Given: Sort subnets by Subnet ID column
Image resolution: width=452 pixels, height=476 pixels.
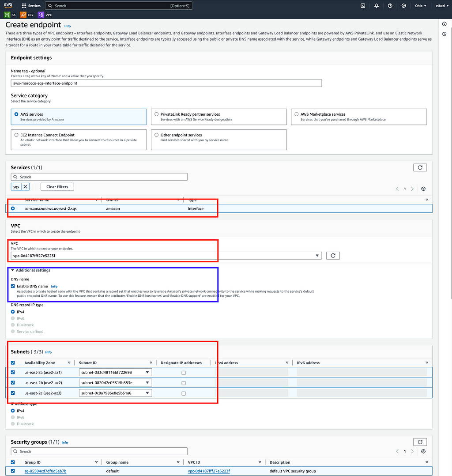Looking at the screenshot, I should point(151,363).
